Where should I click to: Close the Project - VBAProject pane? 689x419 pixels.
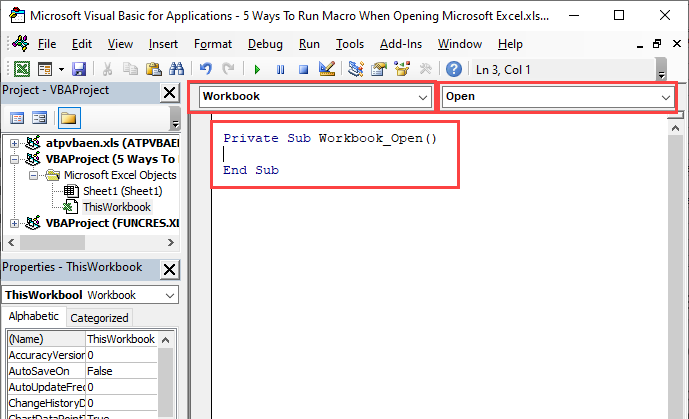point(170,93)
